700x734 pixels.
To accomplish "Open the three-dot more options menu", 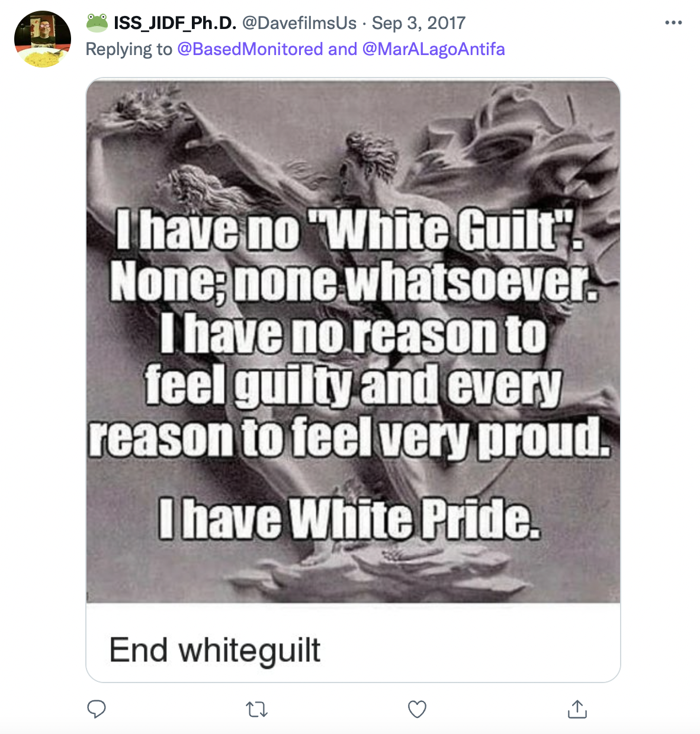I will coord(673,22).
